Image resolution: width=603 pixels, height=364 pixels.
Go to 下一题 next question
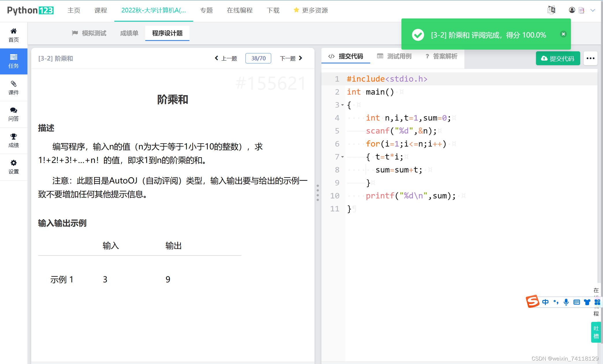click(291, 58)
